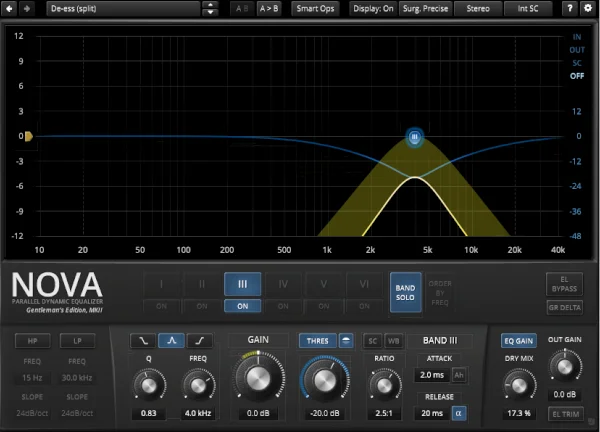Select band VI tab
The height and width of the screenshot is (432, 600).
tap(364, 284)
